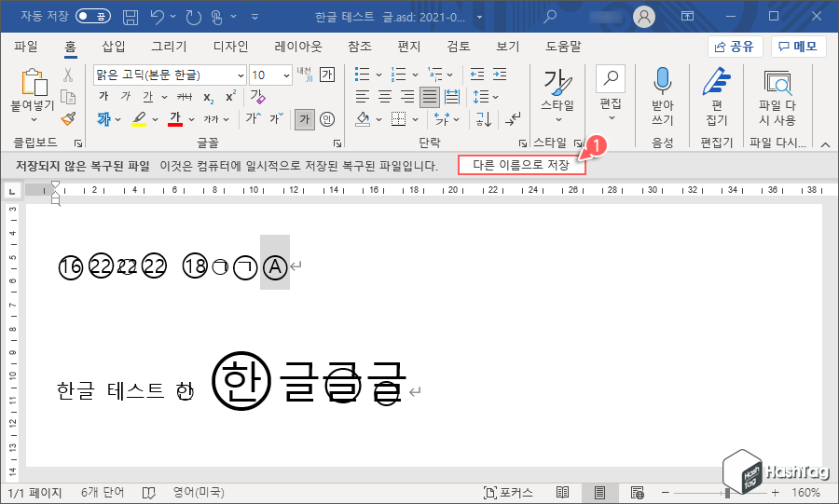This screenshot has height=504, width=839.
Task: Switch to the 디자인 tab
Action: [230, 47]
